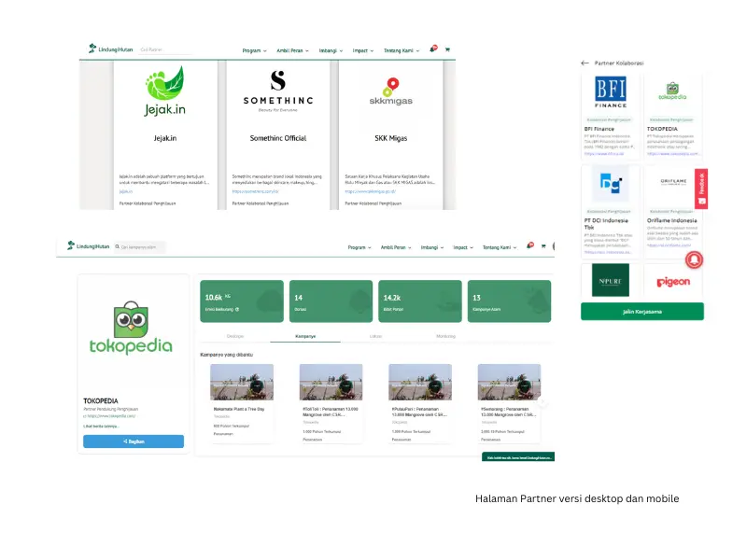Click Tokopedia website link on mobile card

pos(672,154)
